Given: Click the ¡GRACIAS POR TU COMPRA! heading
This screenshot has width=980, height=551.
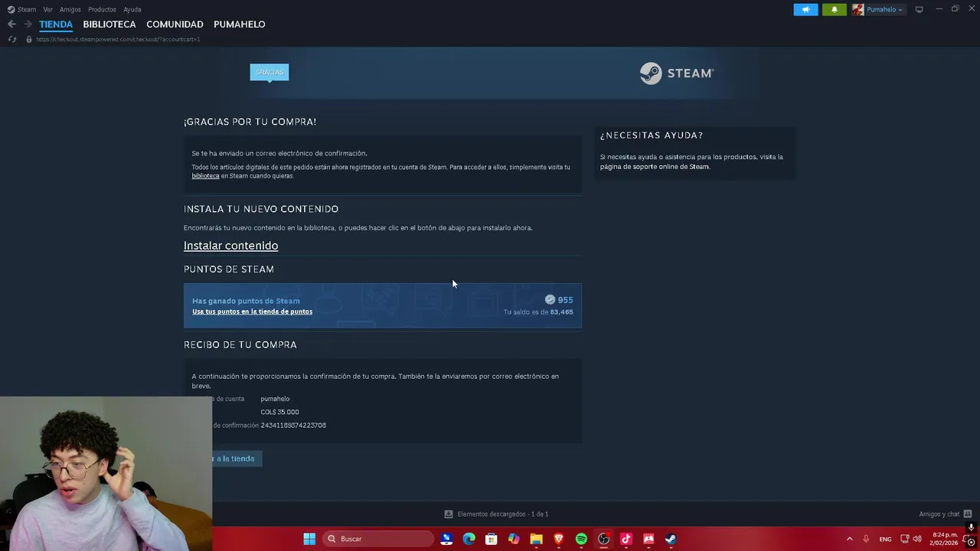Looking at the screenshot, I should pyautogui.click(x=250, y=122).
